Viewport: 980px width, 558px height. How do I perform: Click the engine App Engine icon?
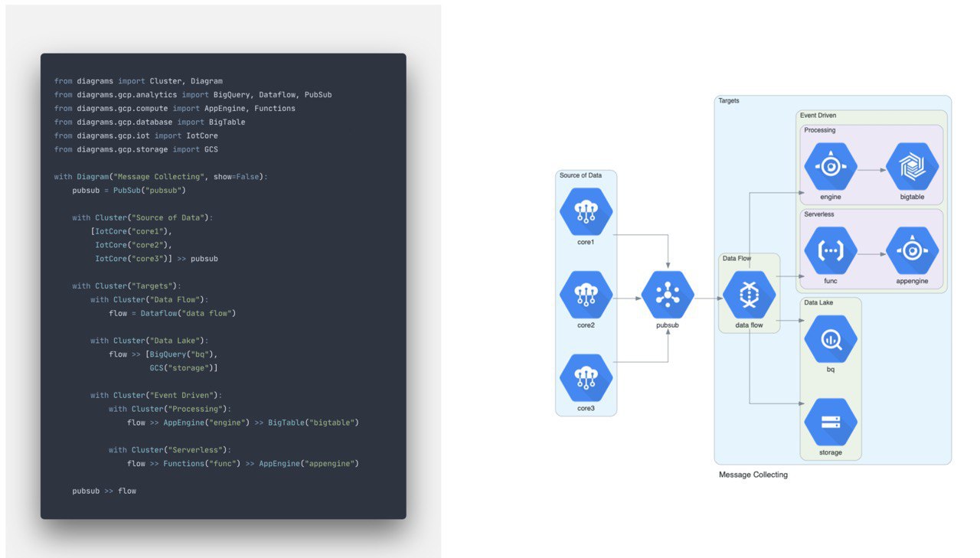(x=831, y=166)
